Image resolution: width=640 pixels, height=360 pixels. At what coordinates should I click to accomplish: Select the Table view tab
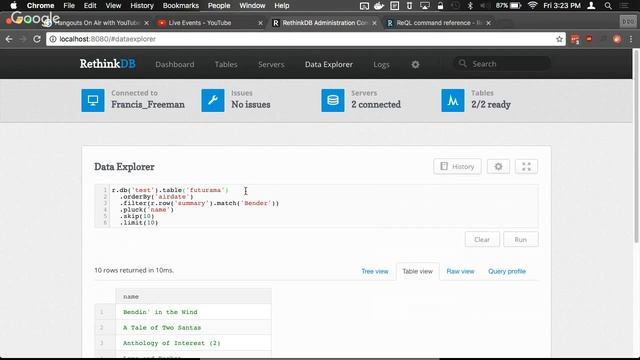click(x=417, y=271)
